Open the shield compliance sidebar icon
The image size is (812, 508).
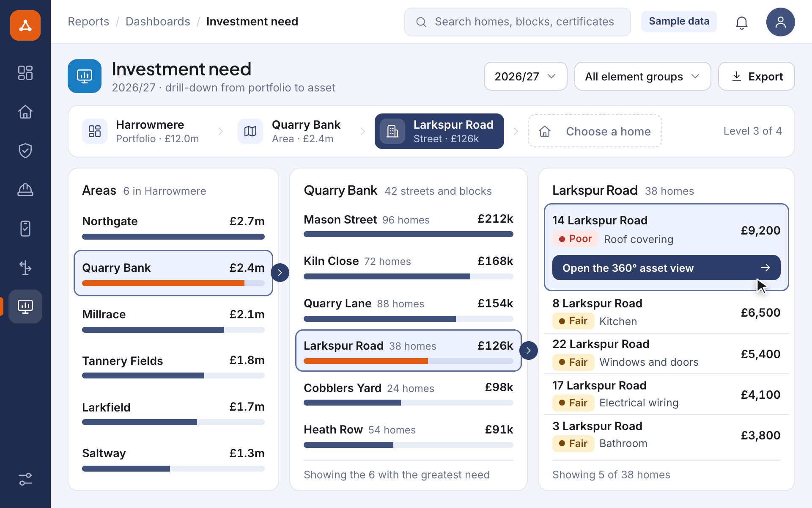click(25, 151)
